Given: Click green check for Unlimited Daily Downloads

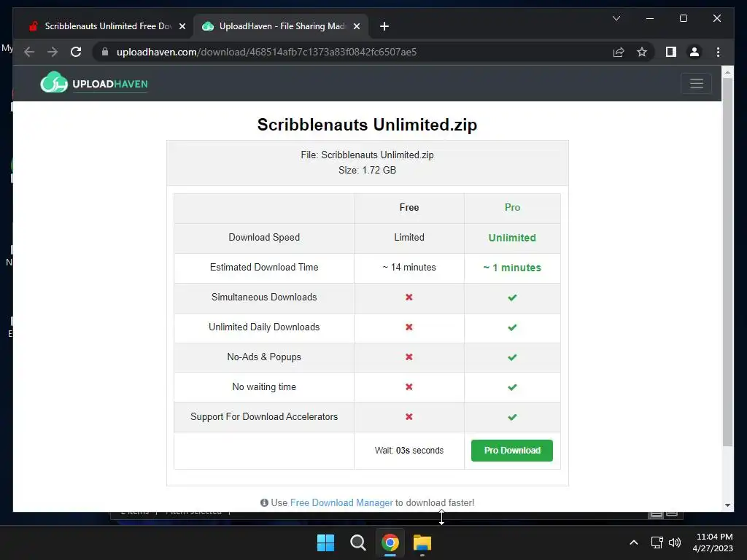Looking at the screenshot, I should click(x=512, y=327).
